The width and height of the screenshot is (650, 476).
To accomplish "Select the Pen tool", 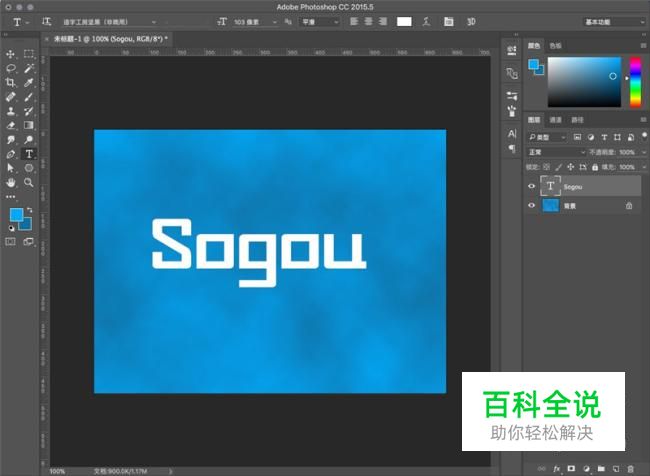I will [x=10, y=154].
